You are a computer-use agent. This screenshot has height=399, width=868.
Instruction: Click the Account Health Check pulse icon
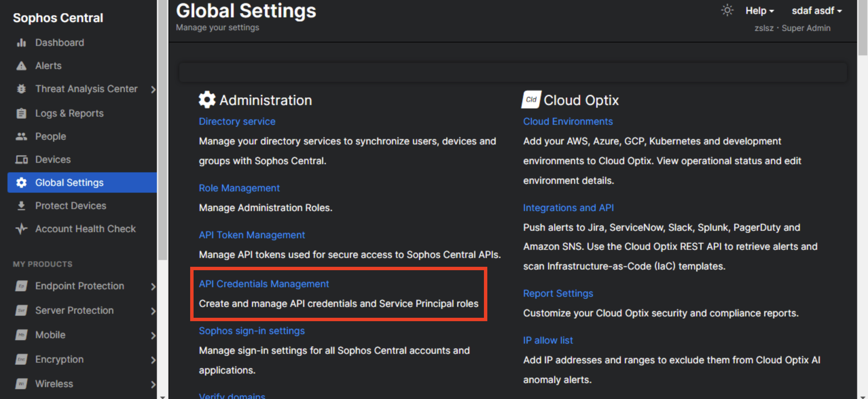(x=21, y=229)
